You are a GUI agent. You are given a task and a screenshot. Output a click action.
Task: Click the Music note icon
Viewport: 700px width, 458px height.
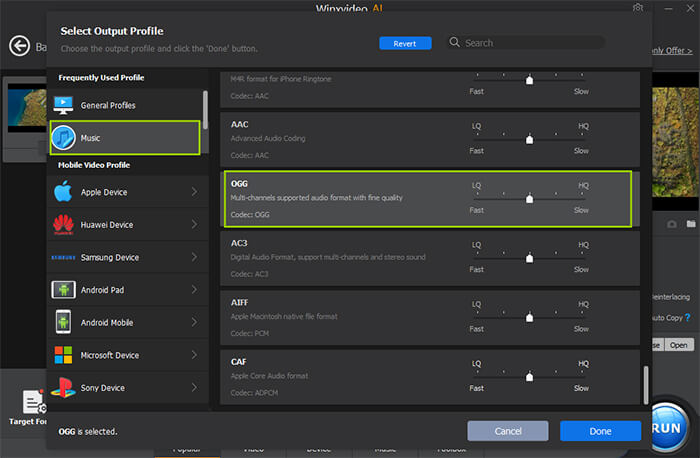[63, 138]
